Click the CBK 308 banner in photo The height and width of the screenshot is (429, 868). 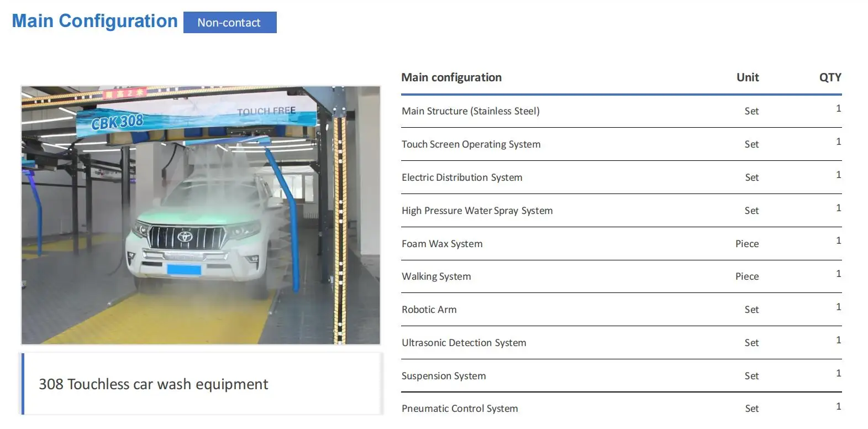click(117, 121)
